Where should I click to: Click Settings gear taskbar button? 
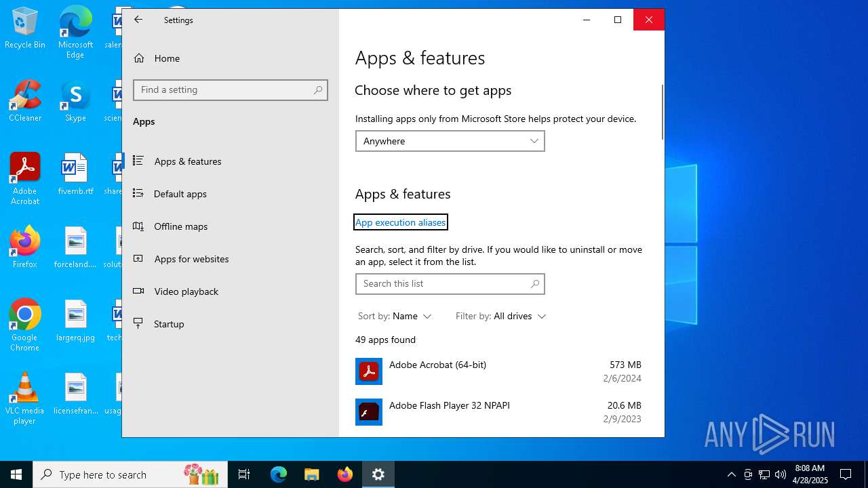(378, 474)
